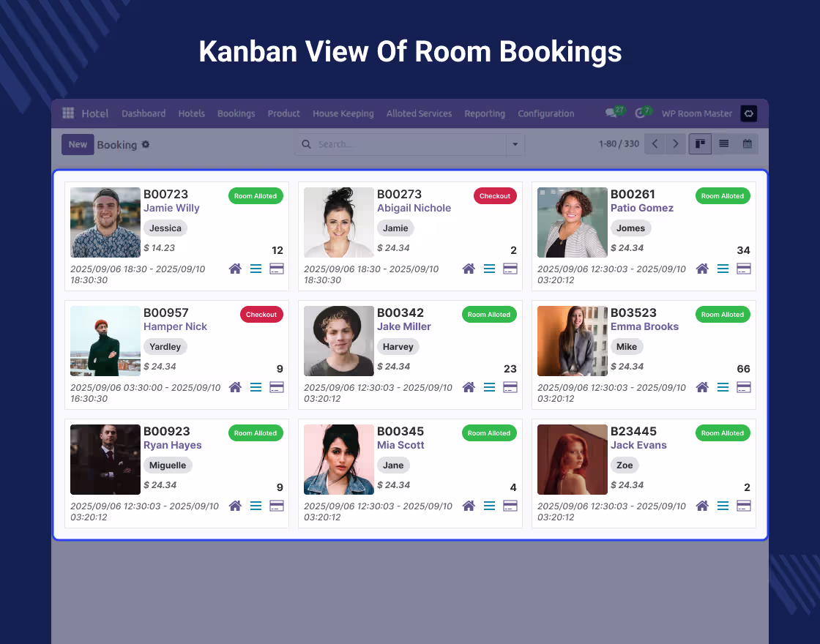
Task: Click the payment card icon on booking B00723
Action: [x=277, y=269]
